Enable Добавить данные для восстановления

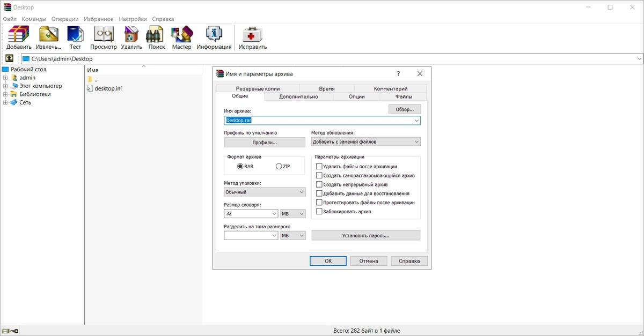(x=319, y=193)
